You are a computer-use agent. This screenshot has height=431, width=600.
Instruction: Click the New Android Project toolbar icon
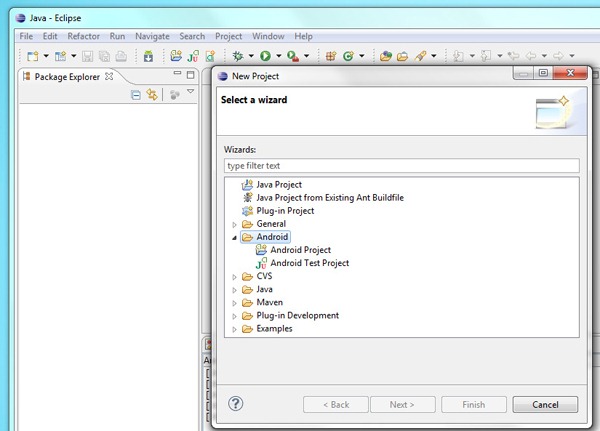(176, 56)
